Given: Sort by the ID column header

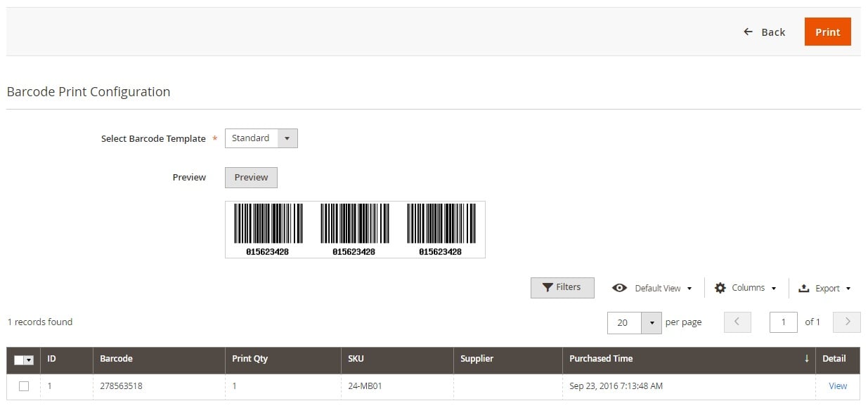Looking at the screenshot, I should [x=66, y=359].
